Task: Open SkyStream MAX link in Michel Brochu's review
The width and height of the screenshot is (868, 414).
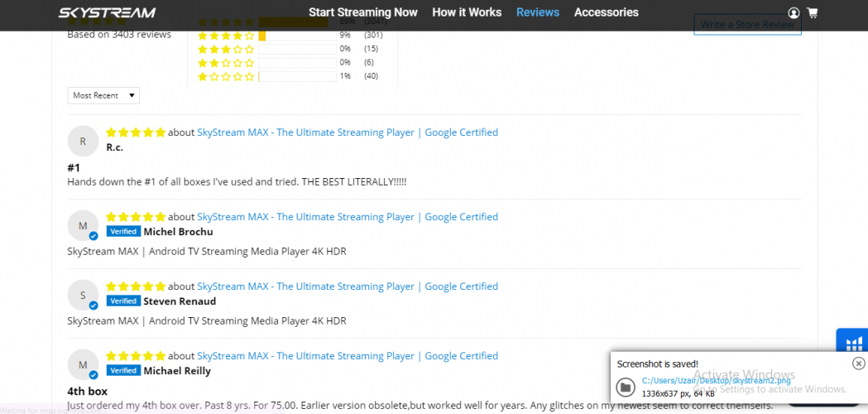Action: point(348,217)
